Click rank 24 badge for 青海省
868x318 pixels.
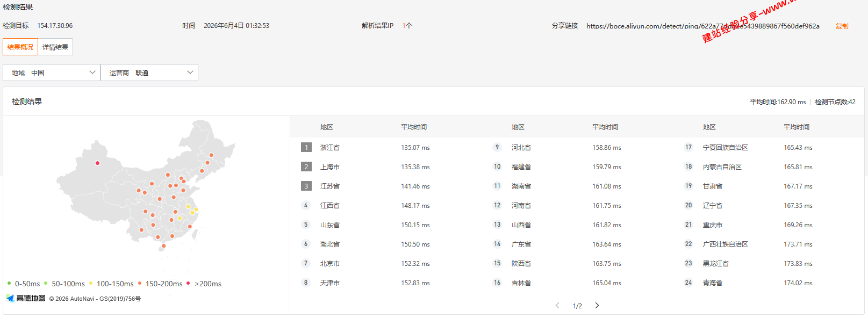688,283
